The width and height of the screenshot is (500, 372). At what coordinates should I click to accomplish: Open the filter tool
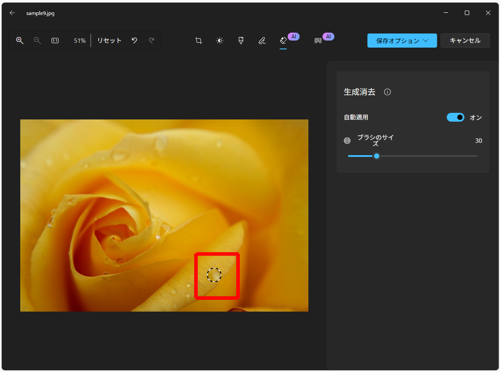pyautogui.click(x=241, y=41)
